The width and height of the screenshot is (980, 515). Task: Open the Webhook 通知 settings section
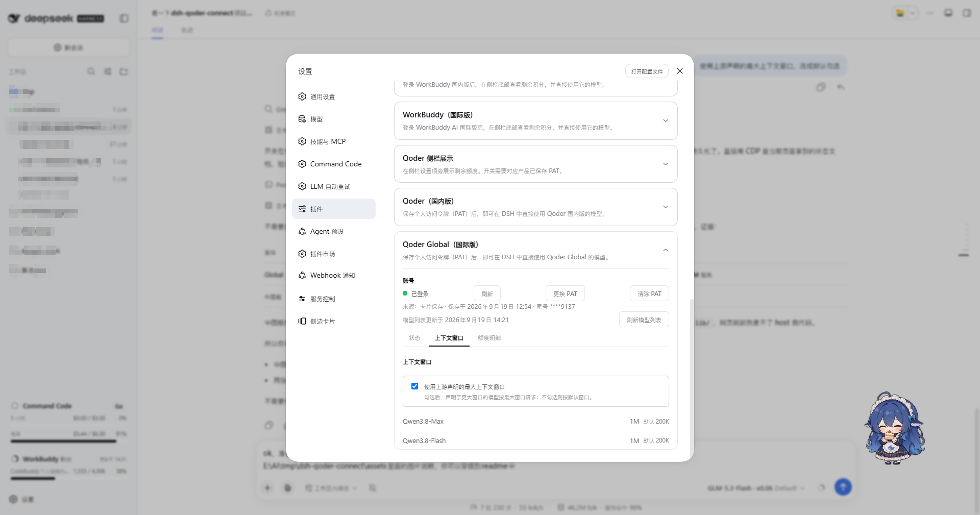334,276
